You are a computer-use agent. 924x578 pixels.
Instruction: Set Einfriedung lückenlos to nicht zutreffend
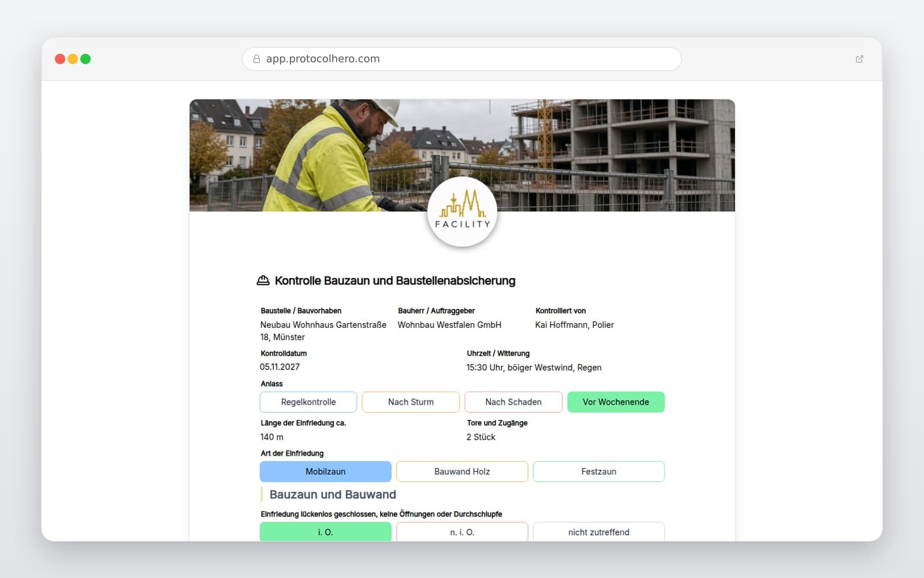598,532
